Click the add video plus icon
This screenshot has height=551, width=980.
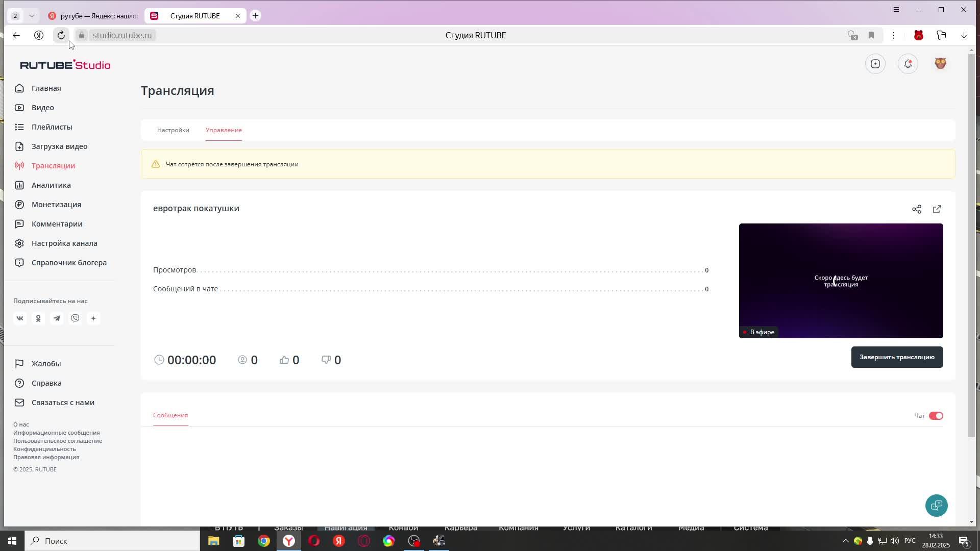click(875, 64)
